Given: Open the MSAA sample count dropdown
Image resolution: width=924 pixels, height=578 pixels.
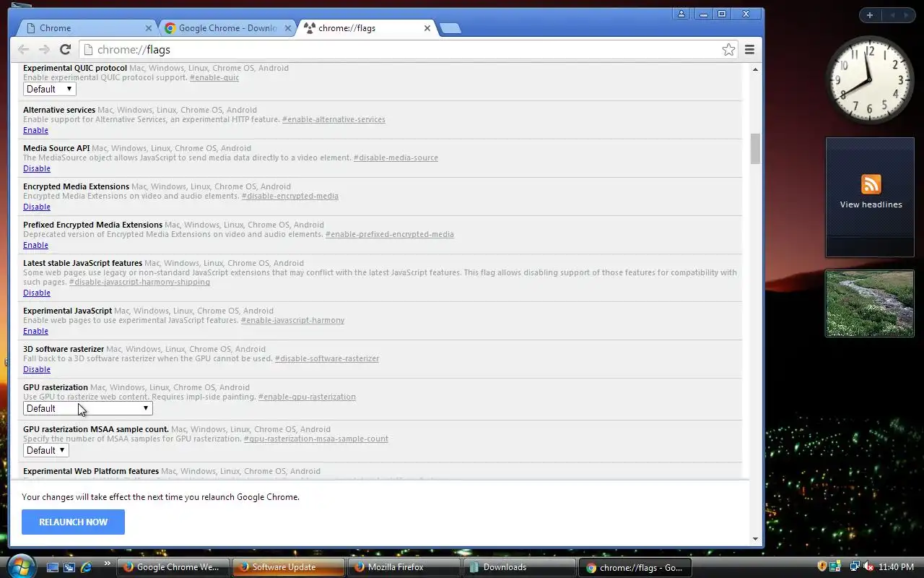Looking at the screenshot, I should pos(46,450).
